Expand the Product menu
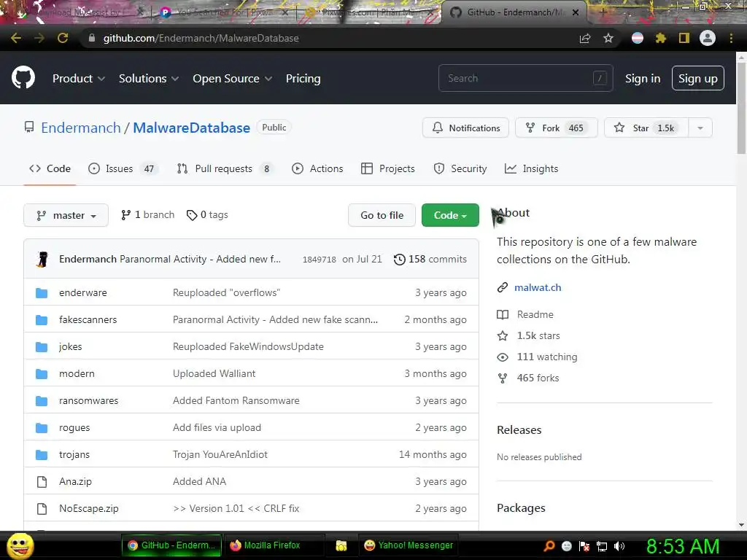This screenshot has height=560, width=747. (79, 79)
